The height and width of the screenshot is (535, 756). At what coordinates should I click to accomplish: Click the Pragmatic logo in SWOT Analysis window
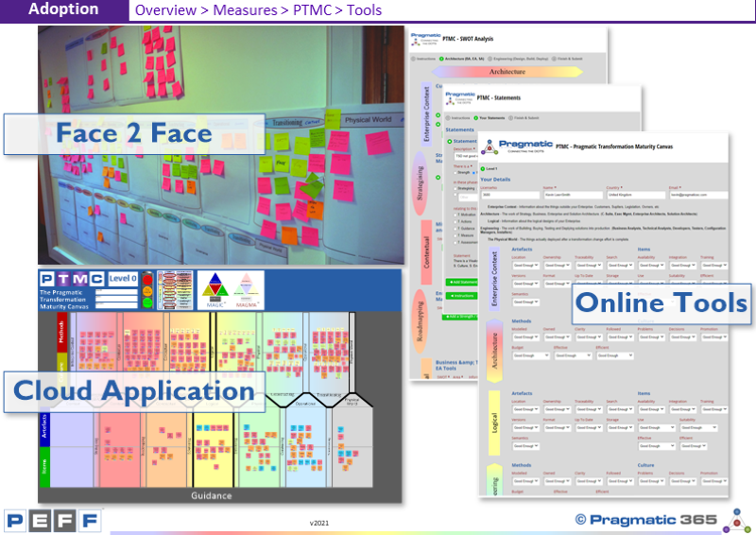coord(426,39)
